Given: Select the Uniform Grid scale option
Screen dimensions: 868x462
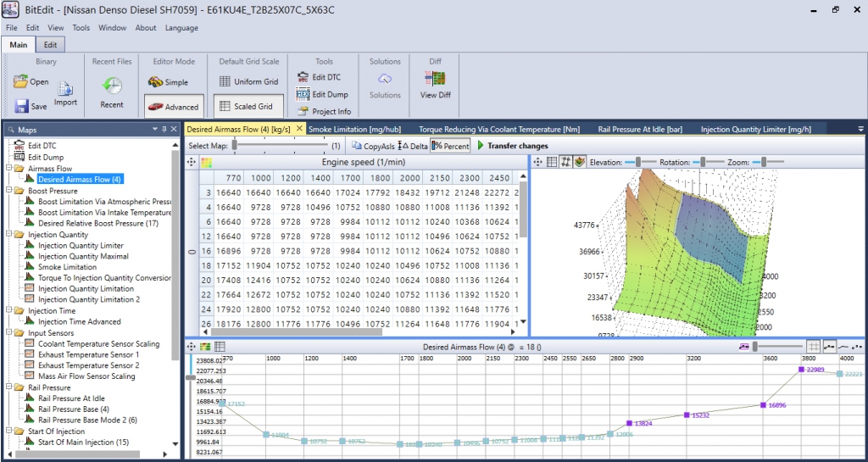Looking at the screenshot, I should [x=248, y=82].
